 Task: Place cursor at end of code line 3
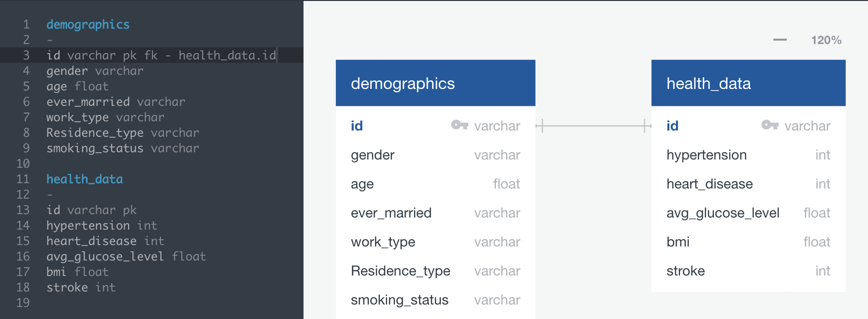276,56
